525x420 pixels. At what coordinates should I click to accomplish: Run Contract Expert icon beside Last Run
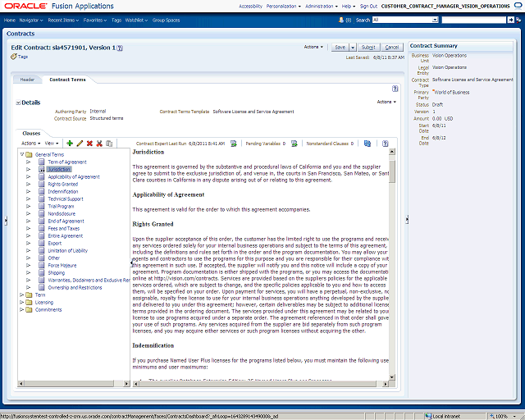point(233,144)
